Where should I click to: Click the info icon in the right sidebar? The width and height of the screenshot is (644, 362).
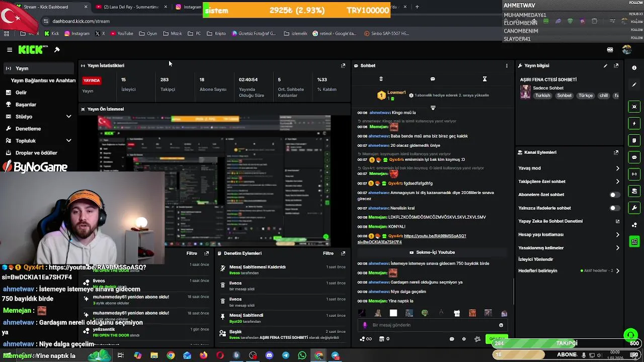pyautogui.click(x=634, y=68)
